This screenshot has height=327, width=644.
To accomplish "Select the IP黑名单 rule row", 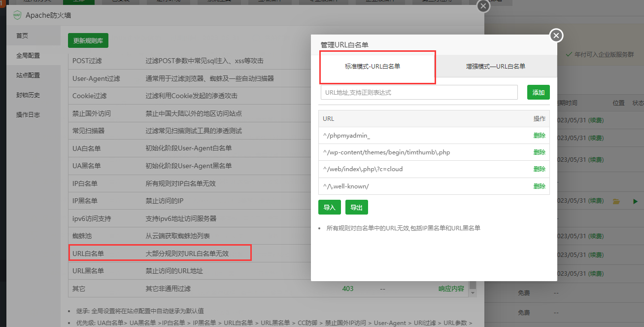I will coord(189,201).
